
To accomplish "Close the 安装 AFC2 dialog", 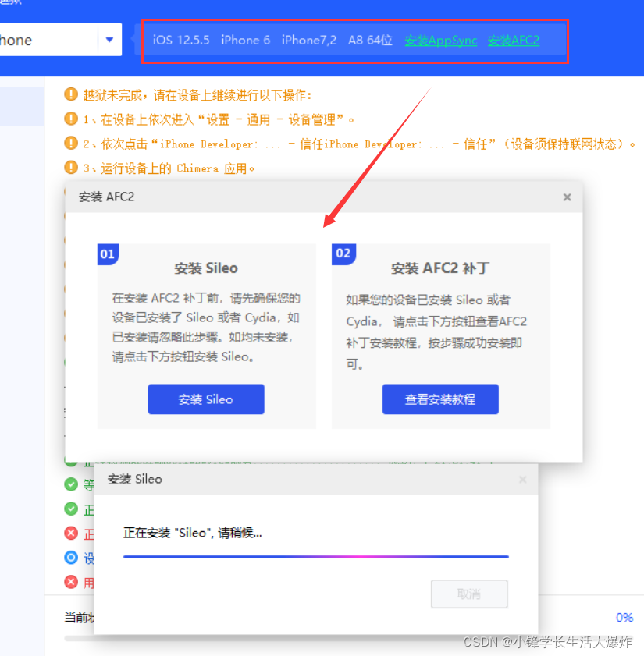I will coord(567,197).
